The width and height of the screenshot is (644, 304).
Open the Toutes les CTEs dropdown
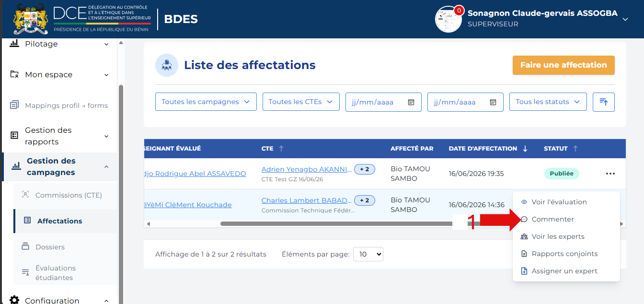(x=301, y=102)
